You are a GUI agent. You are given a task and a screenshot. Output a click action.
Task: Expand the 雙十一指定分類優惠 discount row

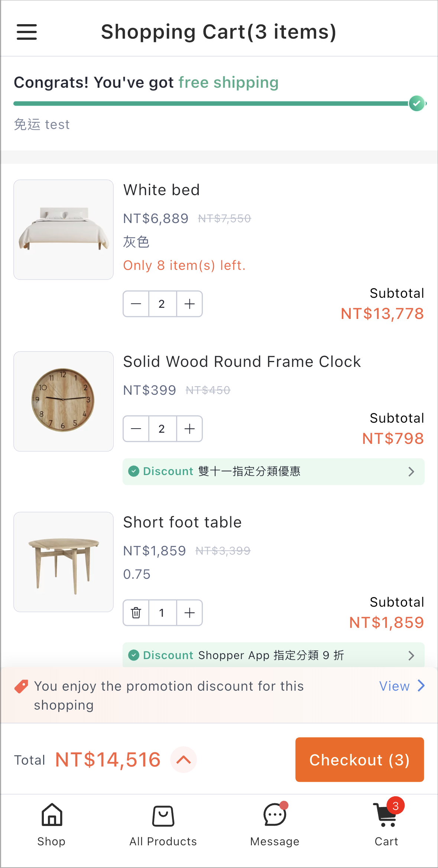click(273, 471)
